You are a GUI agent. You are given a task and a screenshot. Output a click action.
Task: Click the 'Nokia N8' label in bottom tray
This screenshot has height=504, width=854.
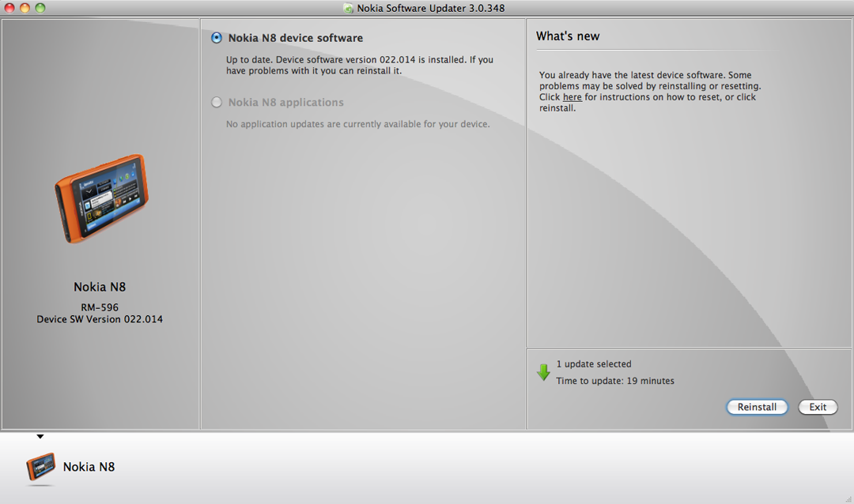[x=89, y=467]
